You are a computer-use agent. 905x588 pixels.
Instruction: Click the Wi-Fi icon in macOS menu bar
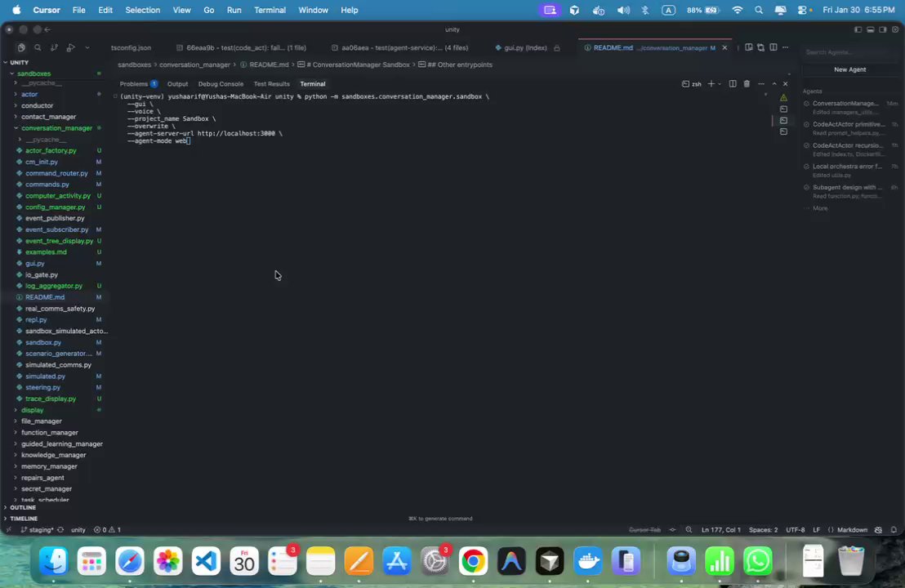coord(737,10)
